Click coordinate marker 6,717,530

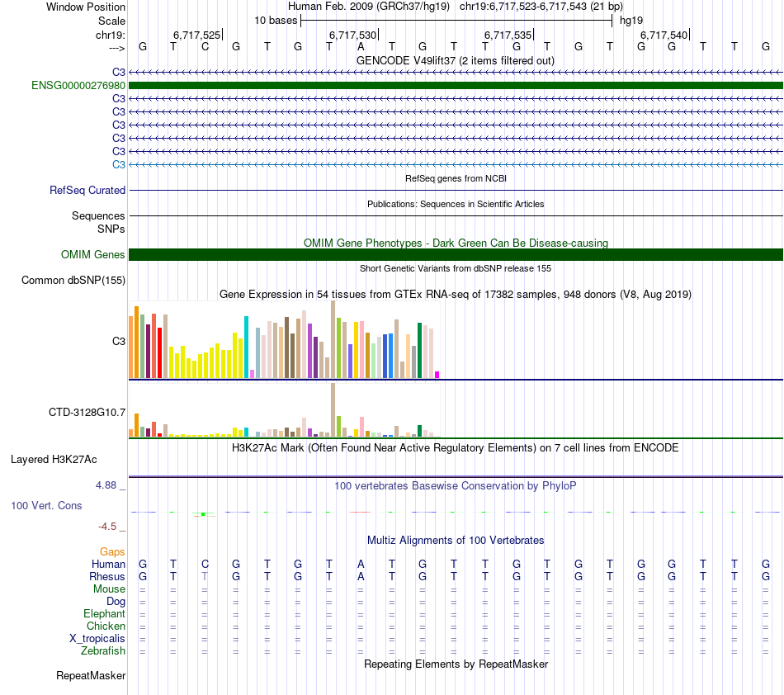pos(352,35)
